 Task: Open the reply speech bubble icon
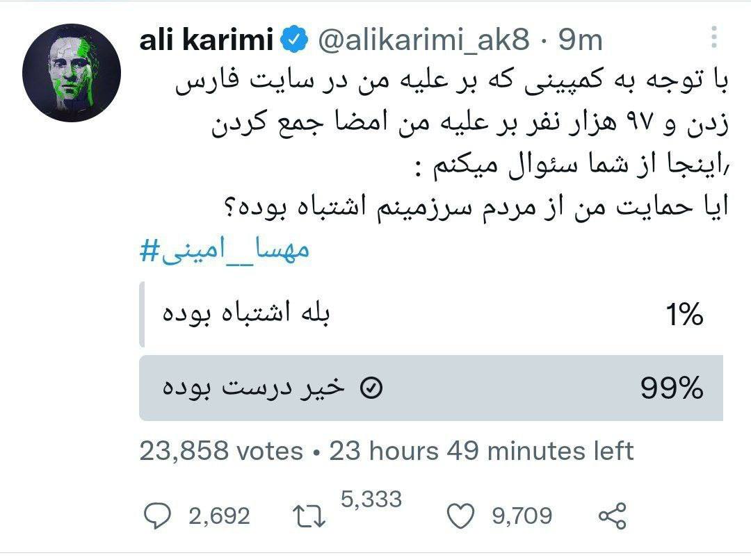(x=157, y=516)
